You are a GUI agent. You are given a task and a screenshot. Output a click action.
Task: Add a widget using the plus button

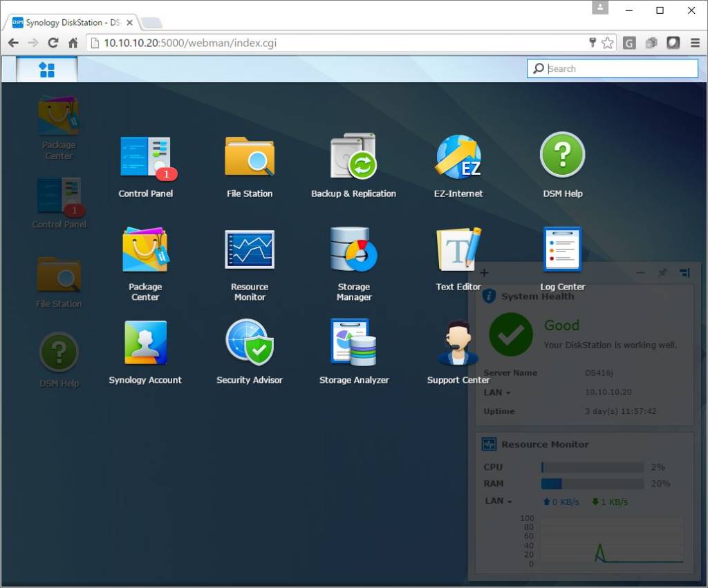click(x=485, y=273)
